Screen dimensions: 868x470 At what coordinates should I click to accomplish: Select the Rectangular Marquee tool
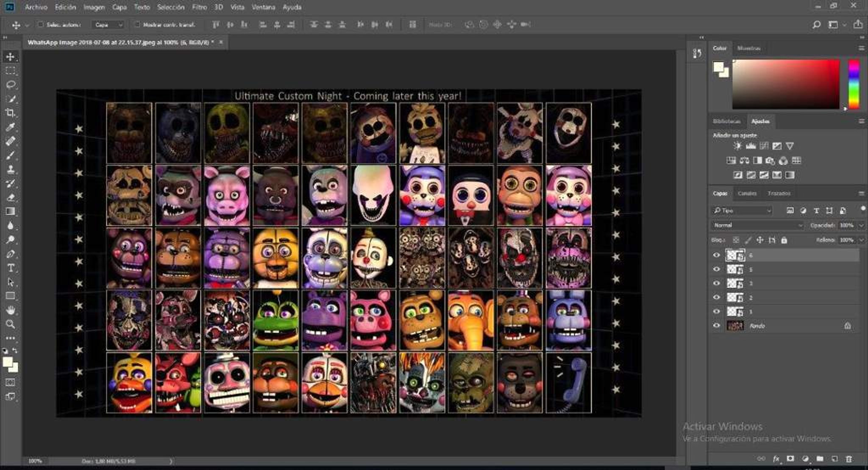(x=11, y=71)
